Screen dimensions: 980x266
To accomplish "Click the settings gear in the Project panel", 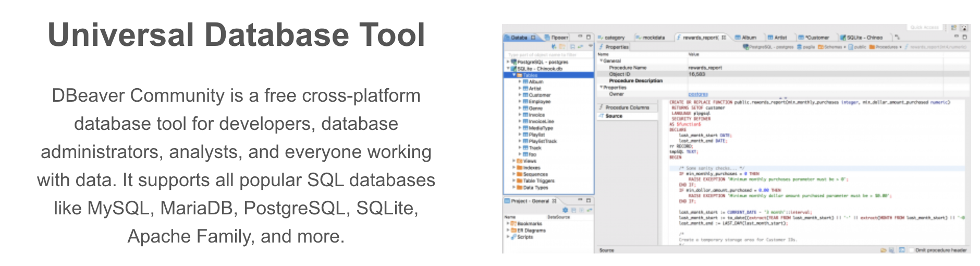I will pyautogui.click(x=565, y=210).
